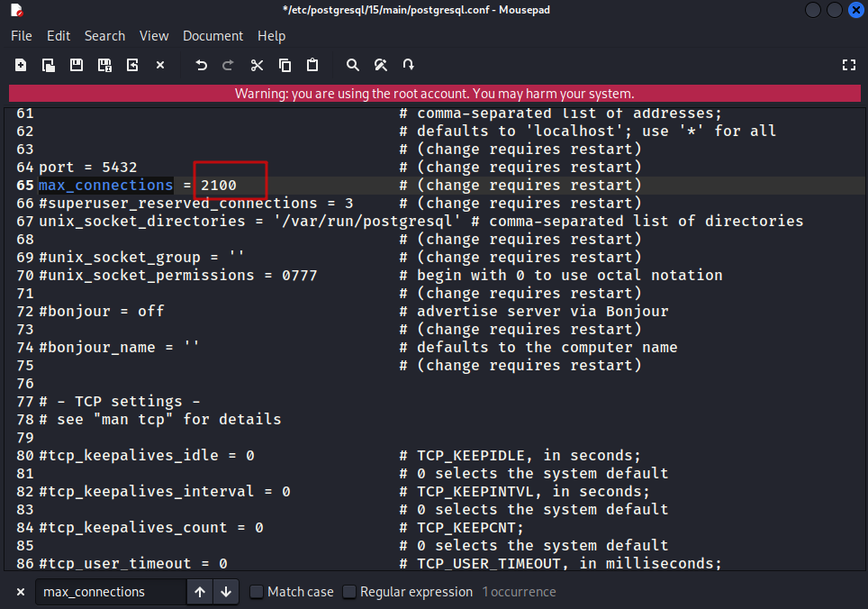Close the document with toolbar X icon

coord(160,66)
